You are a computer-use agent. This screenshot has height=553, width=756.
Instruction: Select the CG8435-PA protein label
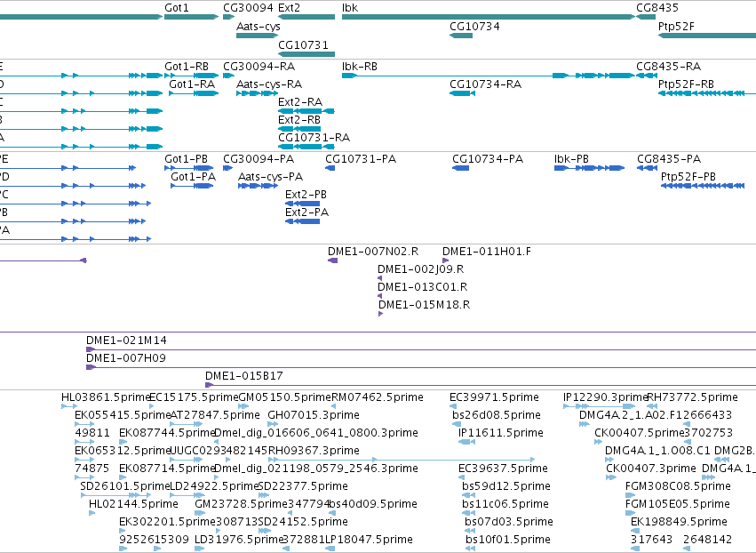tap(669, 159)
